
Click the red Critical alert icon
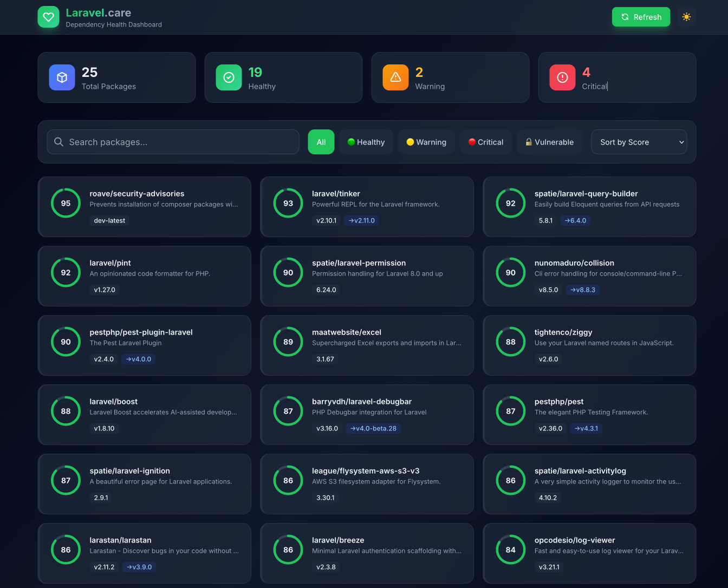pyautogui.click(x=562, y=77)
